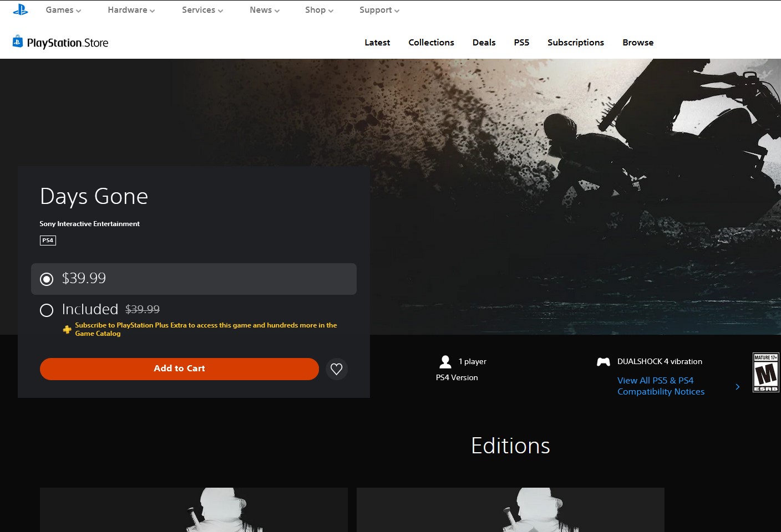
Task: Click the PS4 Version label
Action: 457,377
